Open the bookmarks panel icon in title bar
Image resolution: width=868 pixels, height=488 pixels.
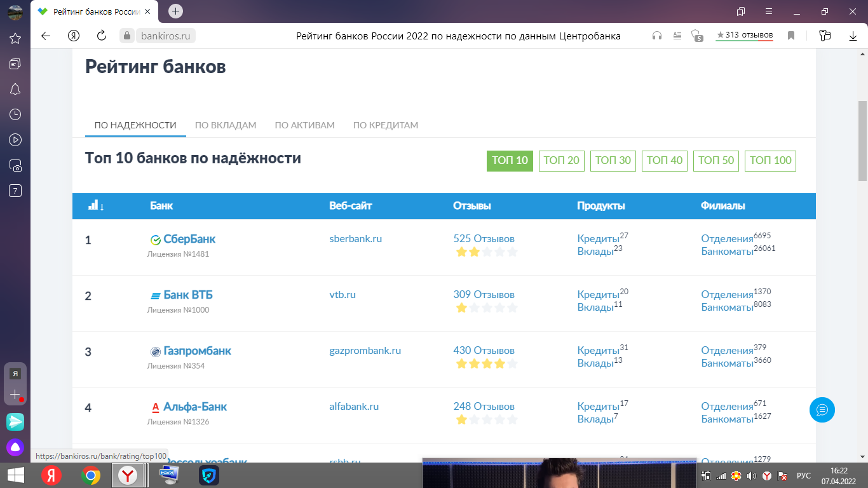coord(740,11)
